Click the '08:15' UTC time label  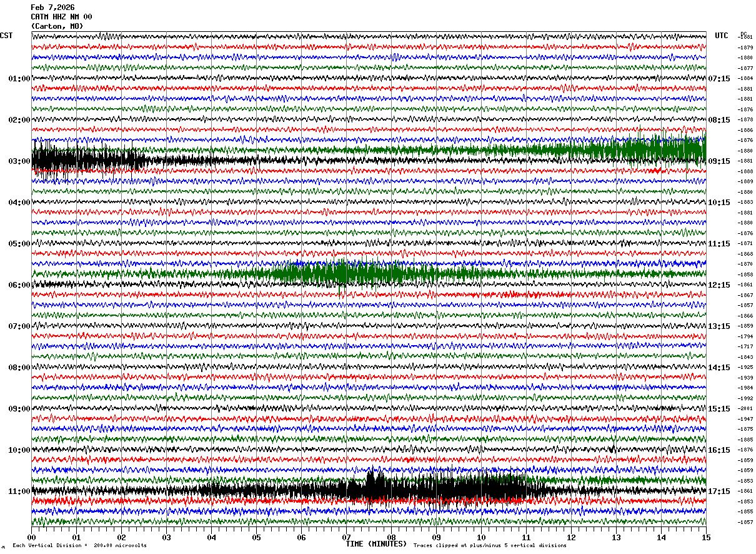tap(719, 120)
